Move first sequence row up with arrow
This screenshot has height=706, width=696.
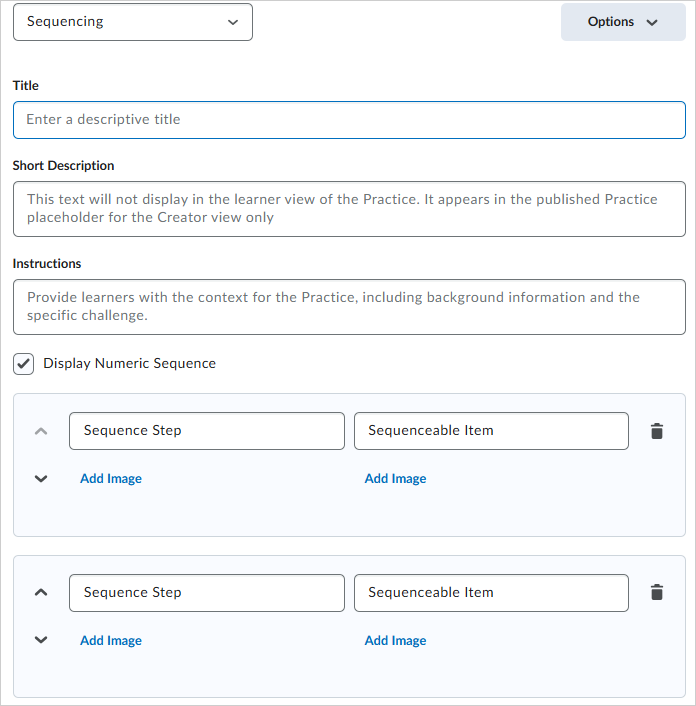[x=41, y=431]
